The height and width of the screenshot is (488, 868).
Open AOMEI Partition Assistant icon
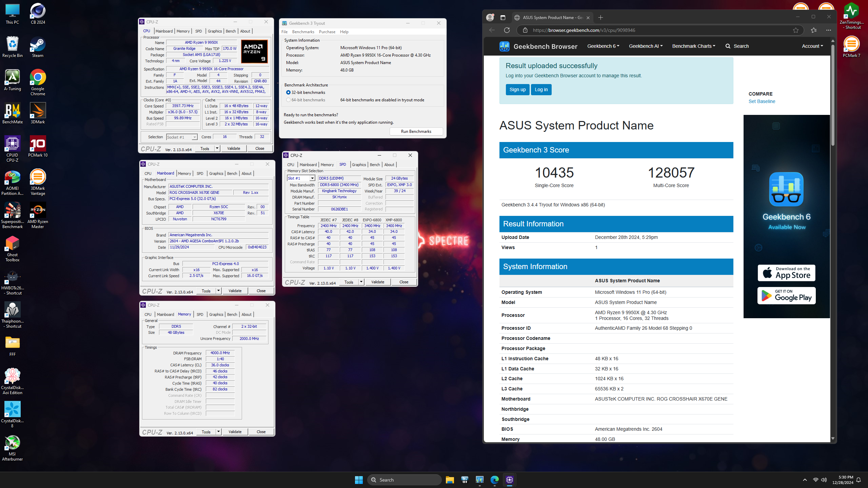tap(13, 182)
